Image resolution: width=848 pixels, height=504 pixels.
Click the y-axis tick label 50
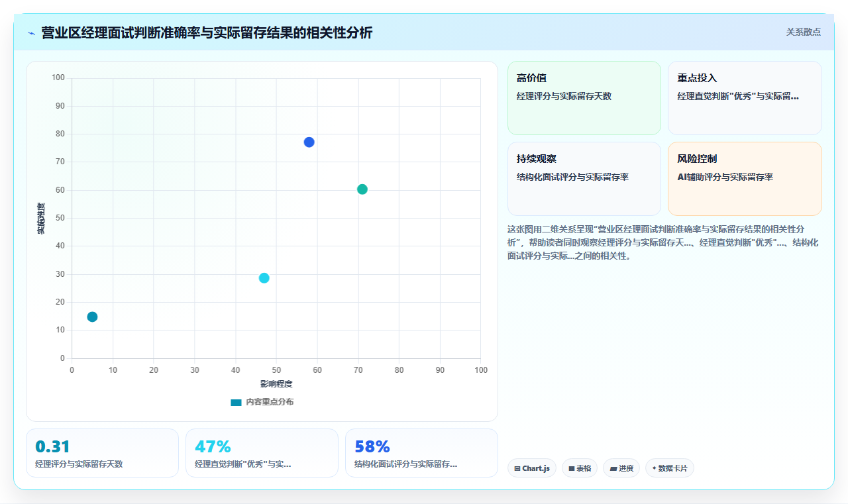(x=60, y=218)
